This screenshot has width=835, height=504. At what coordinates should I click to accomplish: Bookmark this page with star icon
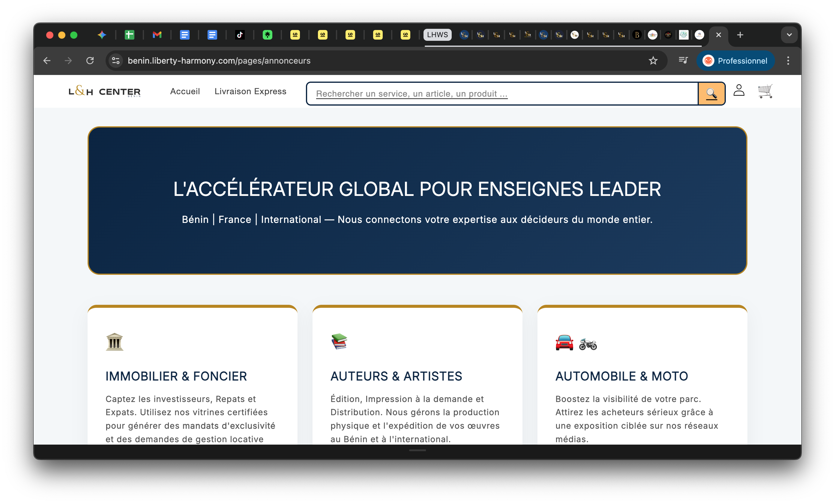pyautogui.click(x=653, y=61)
